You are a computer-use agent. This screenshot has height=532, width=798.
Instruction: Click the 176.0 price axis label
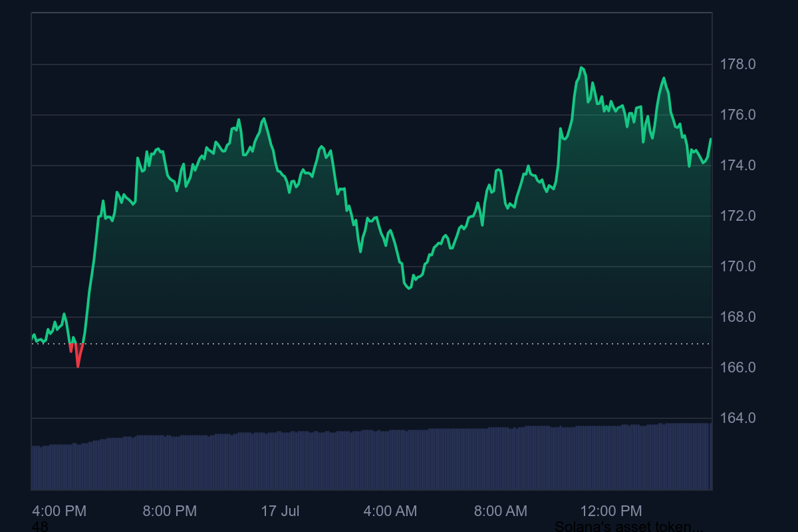point(738,115)
